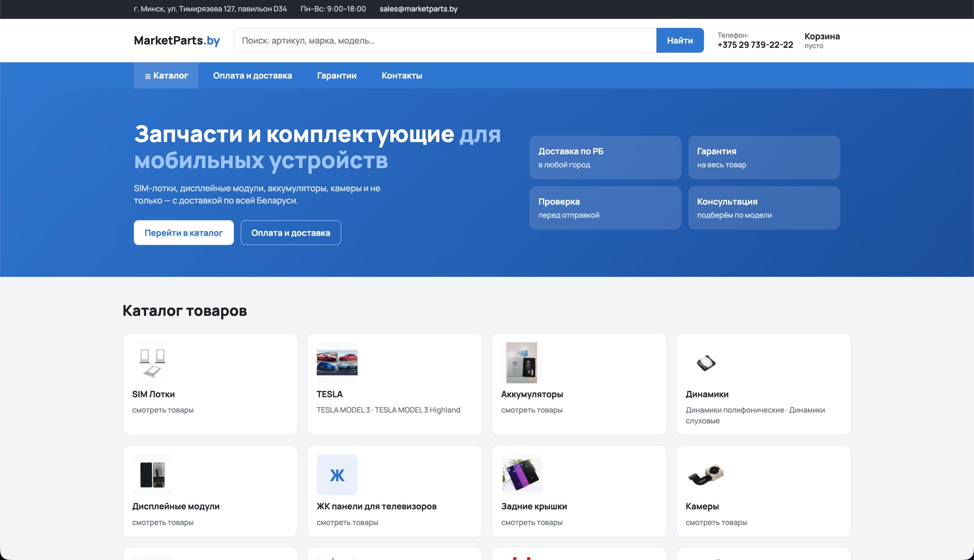Click the Перейти в каталог button

tap(183, 233)
